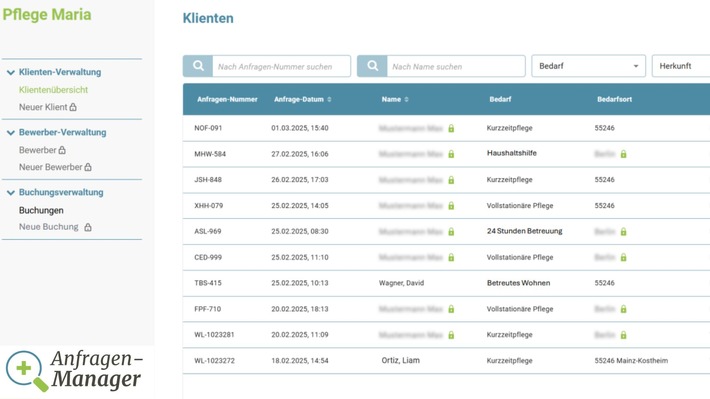710x399 pixels.
Task: Click the name lock icon in row MHW-584
Action: coord(451,154)
